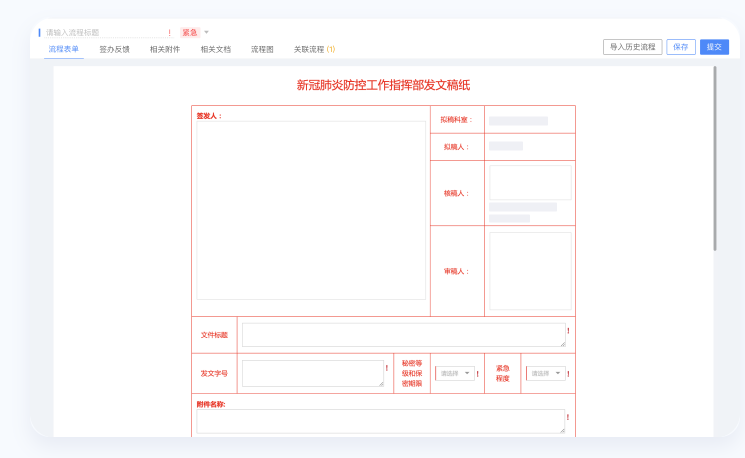The height and width of the screenshot is (458, 745).
Task: Expand the 紧急 urgency dropdown arrow
Action: [x=207, y=32]
